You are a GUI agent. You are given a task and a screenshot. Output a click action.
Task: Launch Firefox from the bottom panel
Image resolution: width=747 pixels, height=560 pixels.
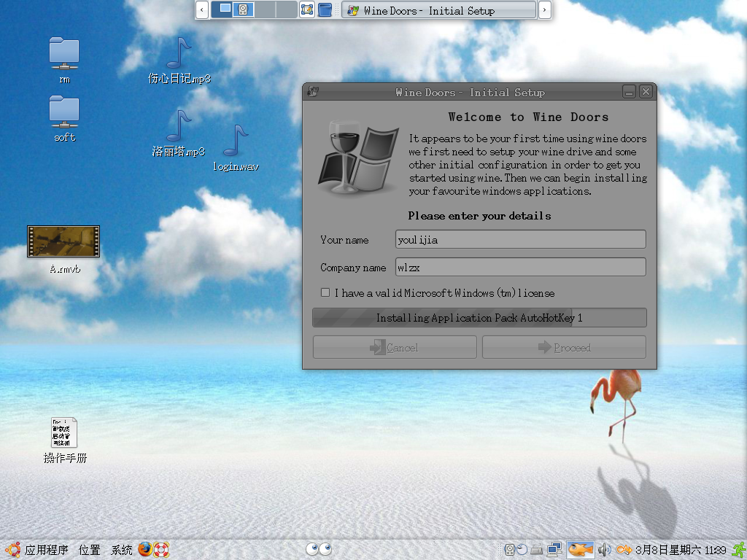145,550
